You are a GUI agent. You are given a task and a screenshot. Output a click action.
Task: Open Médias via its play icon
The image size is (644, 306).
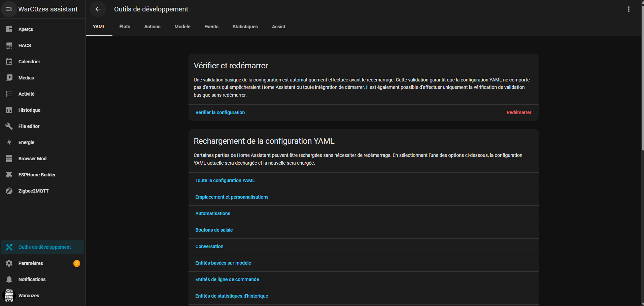(9, 78)
